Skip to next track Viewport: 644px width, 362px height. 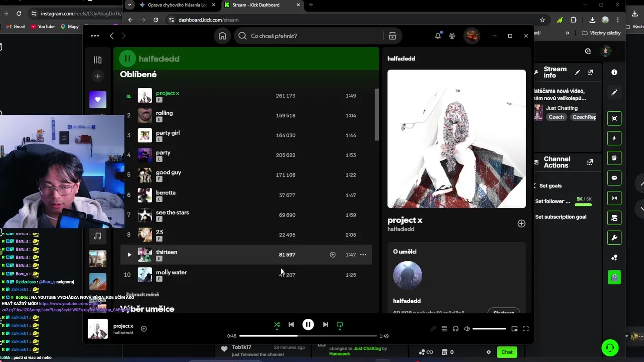[x=325, y=325]
